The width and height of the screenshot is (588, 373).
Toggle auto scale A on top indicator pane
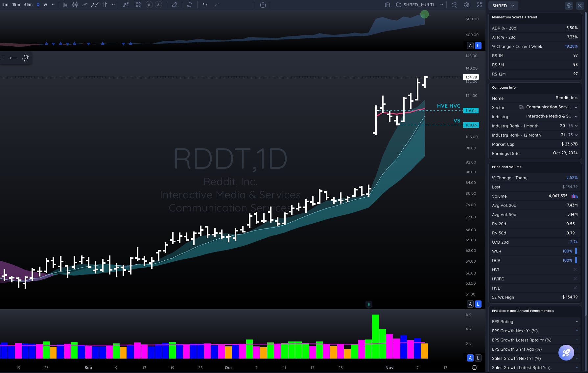coord(470,46)
